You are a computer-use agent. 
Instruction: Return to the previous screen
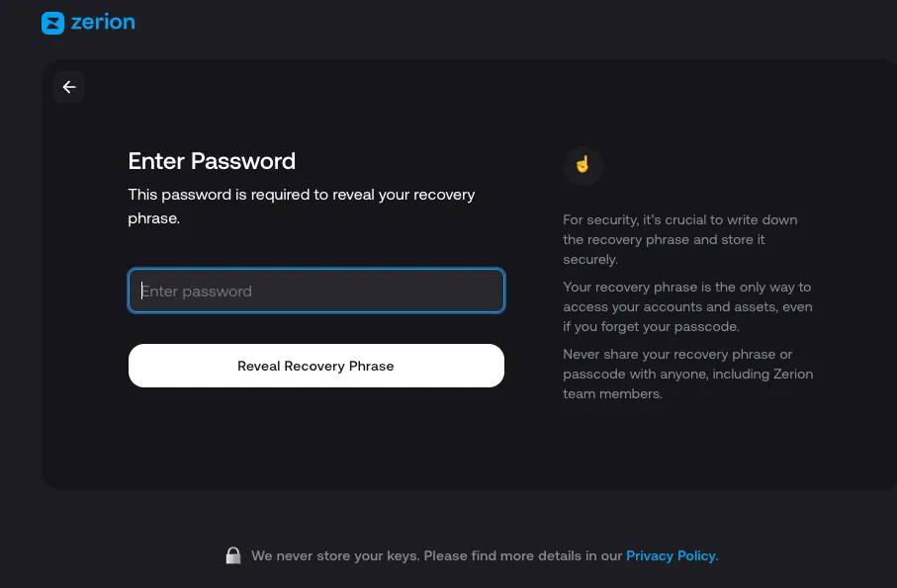pos(69,87)
